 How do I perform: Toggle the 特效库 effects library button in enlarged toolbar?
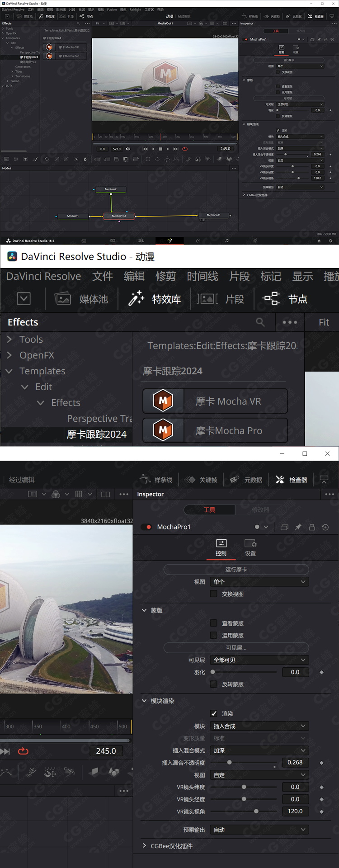coord(155,299)
